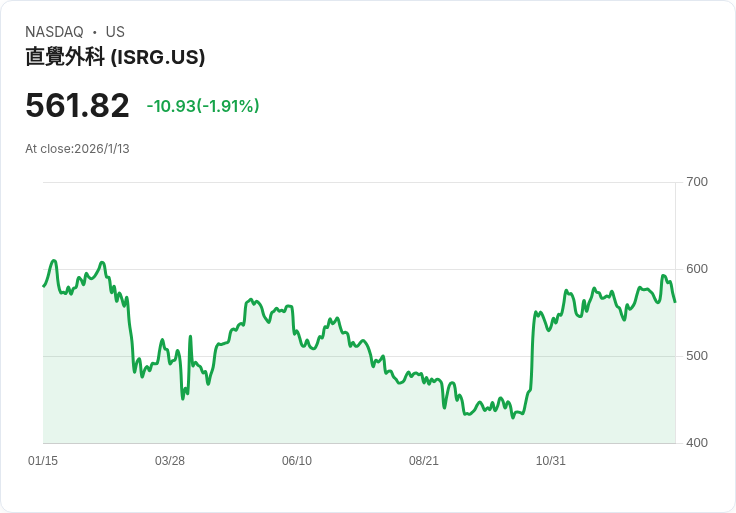This screenshot has width=736, height=513.
Task: Select the -10.93(-1.91%) price change text
Action: coord(203,106)
